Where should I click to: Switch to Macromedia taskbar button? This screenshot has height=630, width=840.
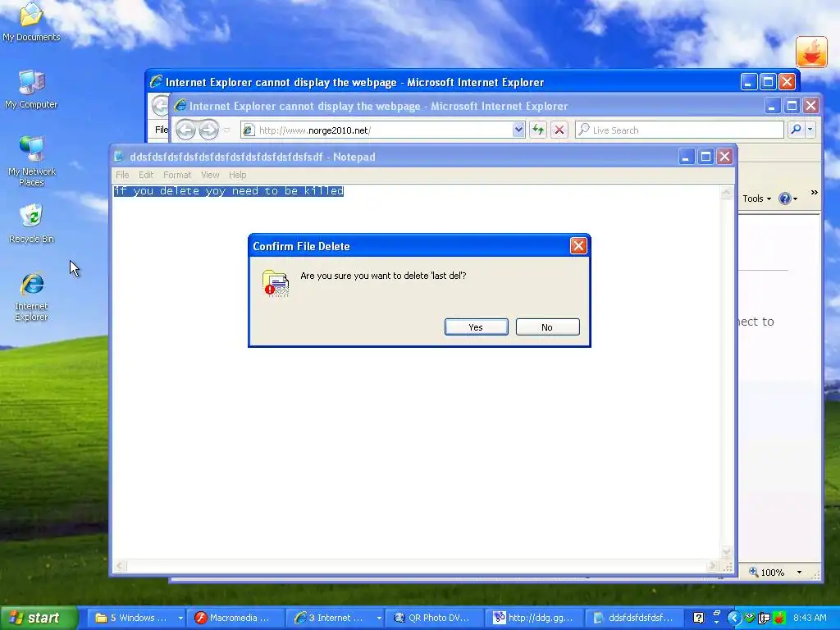[234, 618]
